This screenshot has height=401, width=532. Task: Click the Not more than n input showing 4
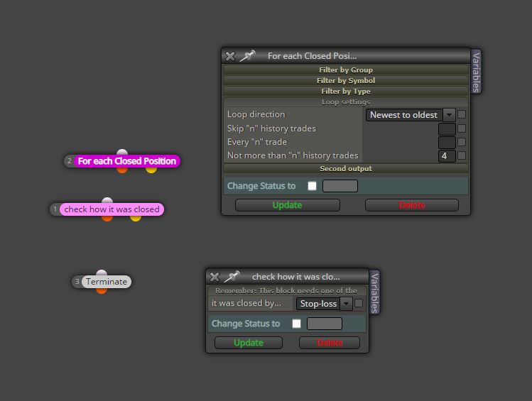coord(447,156)
